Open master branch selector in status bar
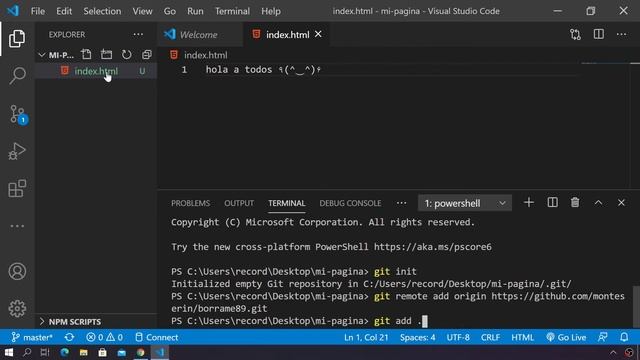 [32, 338]
